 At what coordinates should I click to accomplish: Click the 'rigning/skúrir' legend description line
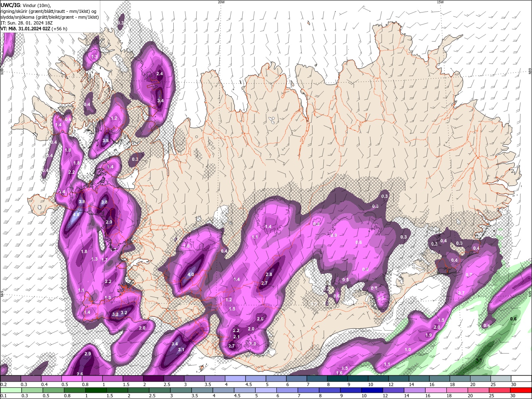pos(49,11)
